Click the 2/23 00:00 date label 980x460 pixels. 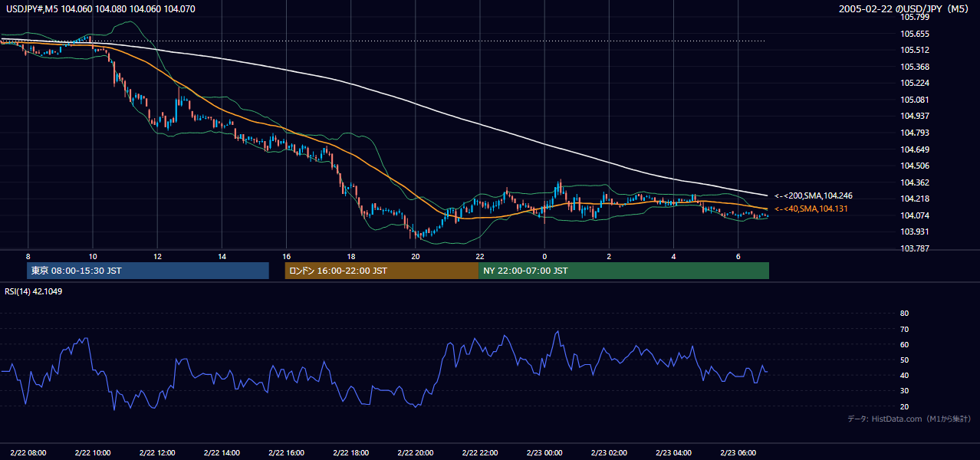544,452
